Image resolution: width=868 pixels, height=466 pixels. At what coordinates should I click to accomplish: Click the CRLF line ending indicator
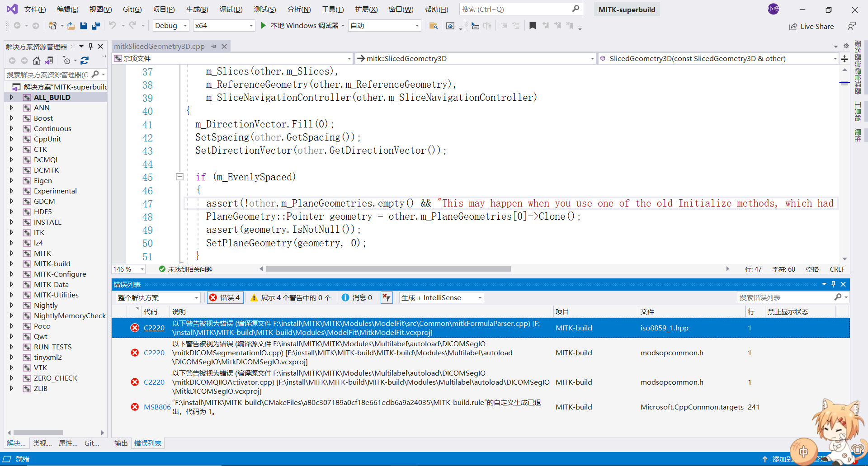point(837,269)
